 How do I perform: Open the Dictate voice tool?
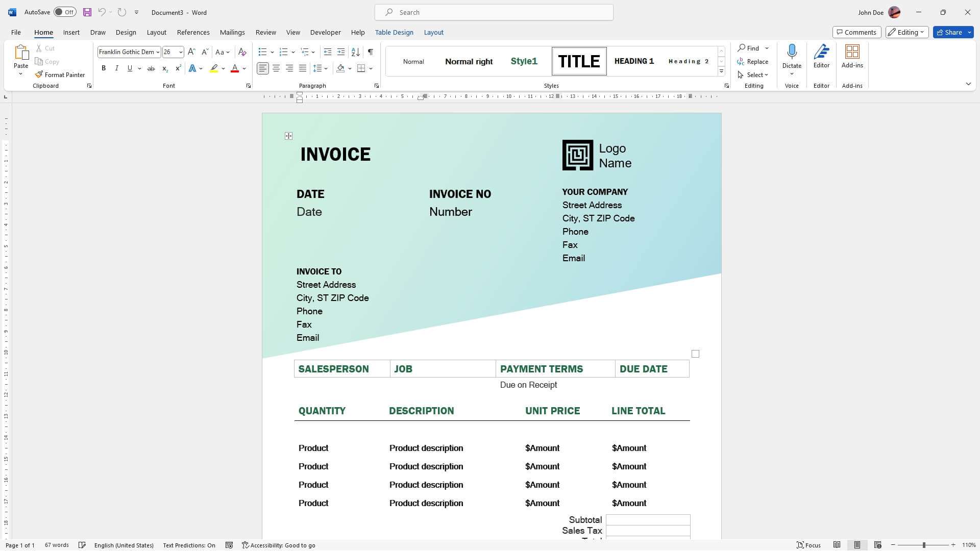pyautogui.click(x=791, y=56)
